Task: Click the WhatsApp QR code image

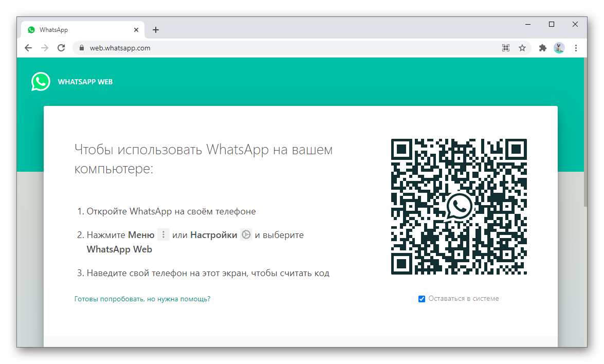Action: (x=459, y=207)
